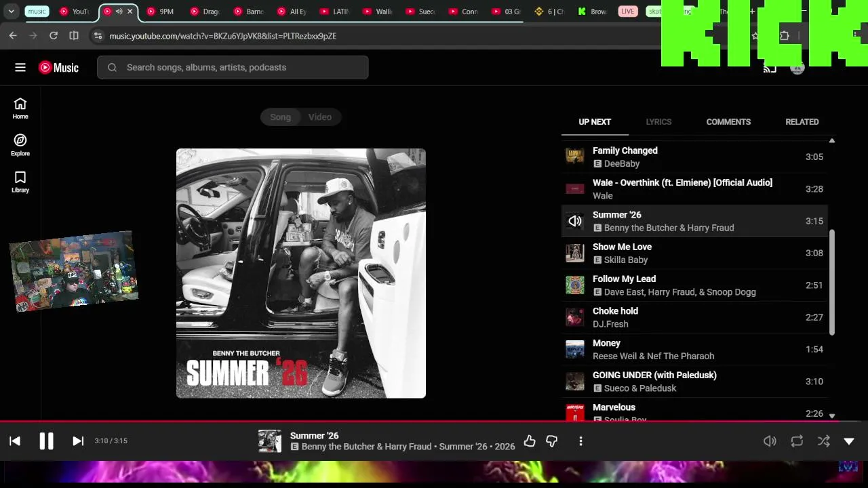Switch to the LATIN browser tab

pyautogui.click(x=334, y=12)
